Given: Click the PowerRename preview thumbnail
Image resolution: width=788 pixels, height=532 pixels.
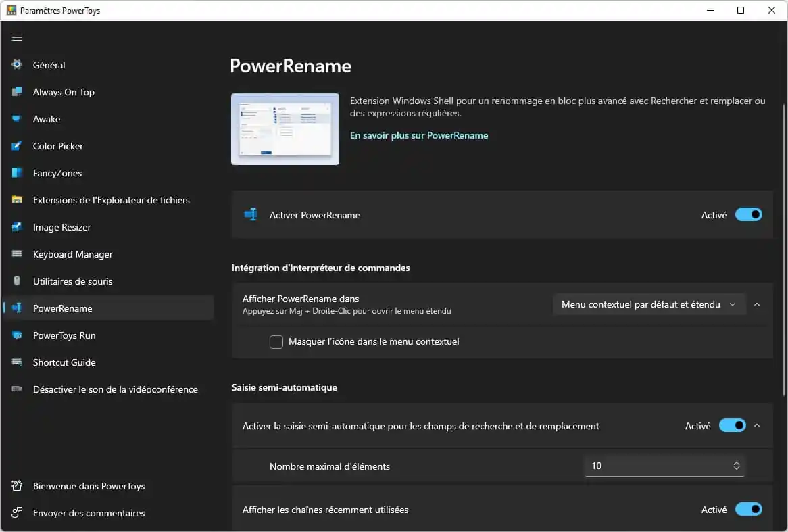Looking at the screenshot, I should [285, 128].
